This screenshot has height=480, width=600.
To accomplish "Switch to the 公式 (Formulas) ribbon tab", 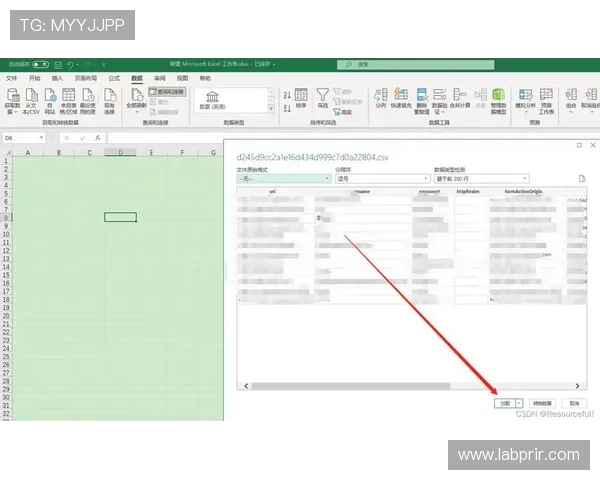I will 114,77.
